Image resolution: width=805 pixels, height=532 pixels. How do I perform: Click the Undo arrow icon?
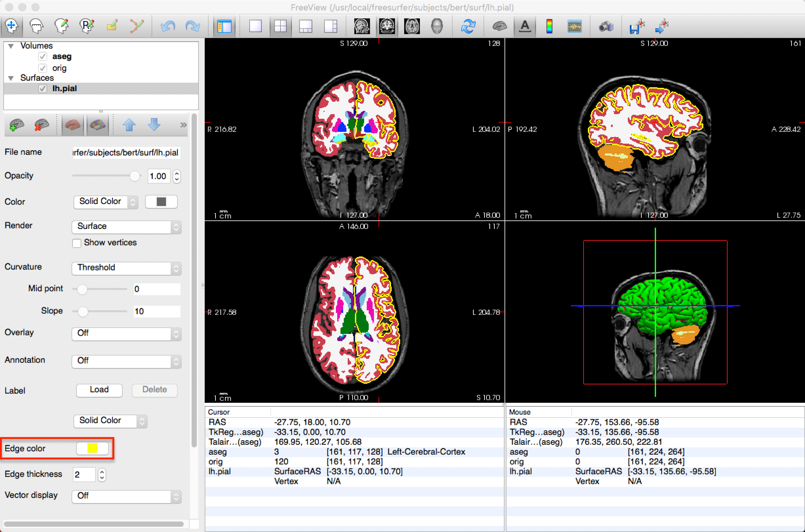click(x=168, y=26)
